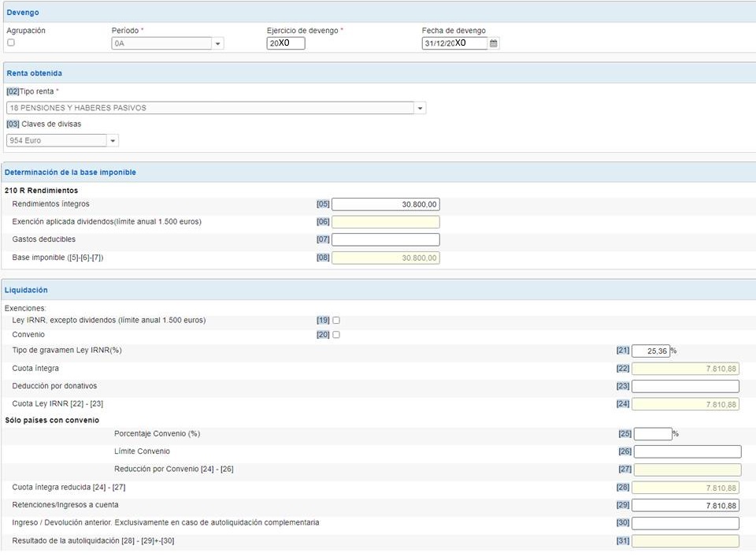Click the 'Sólo países con convenio' heading
756x557 pixels.
pos(52,421)
